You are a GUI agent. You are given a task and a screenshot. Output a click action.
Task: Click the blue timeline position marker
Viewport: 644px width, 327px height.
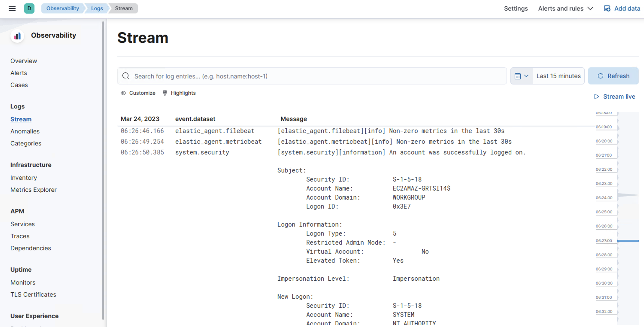(x=627, y=241)
